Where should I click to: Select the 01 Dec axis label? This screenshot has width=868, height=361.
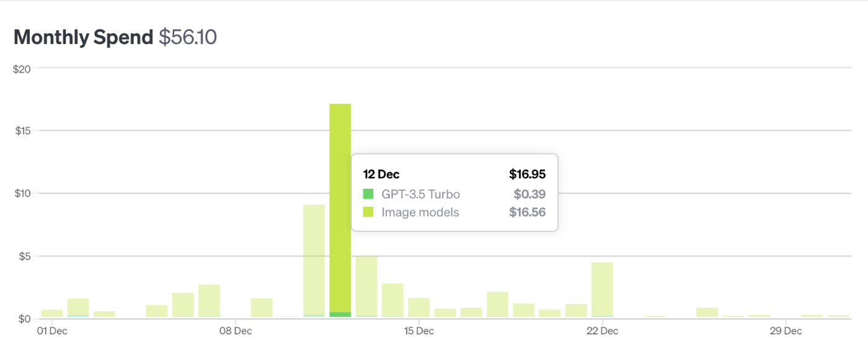52,331
